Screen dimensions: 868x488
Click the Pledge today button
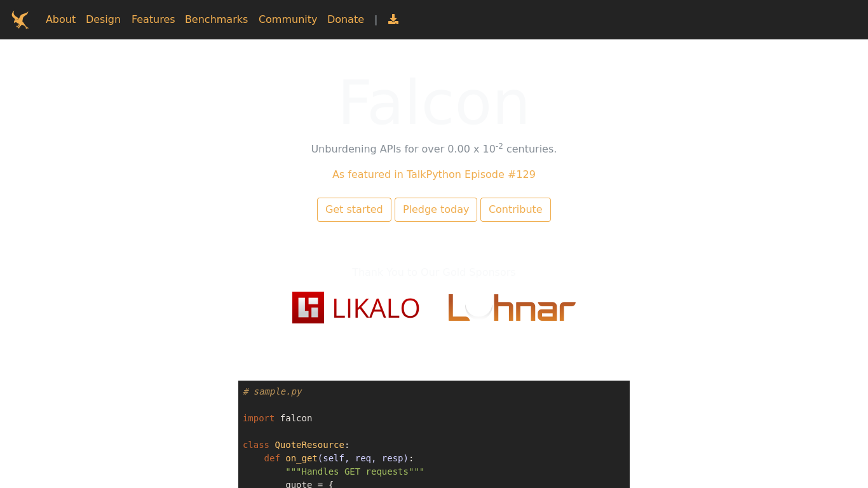coord(436,209)
